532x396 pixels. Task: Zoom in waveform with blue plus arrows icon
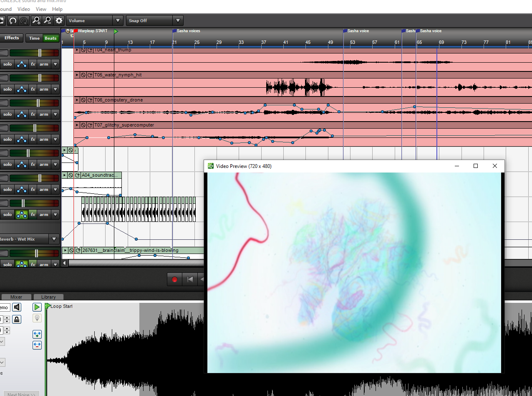(37, 335)
